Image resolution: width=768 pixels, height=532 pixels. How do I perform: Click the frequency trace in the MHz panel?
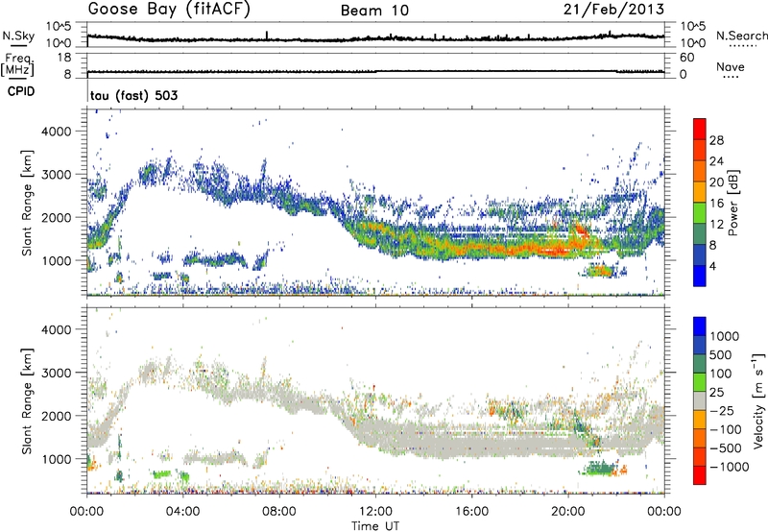pos(375,71)
